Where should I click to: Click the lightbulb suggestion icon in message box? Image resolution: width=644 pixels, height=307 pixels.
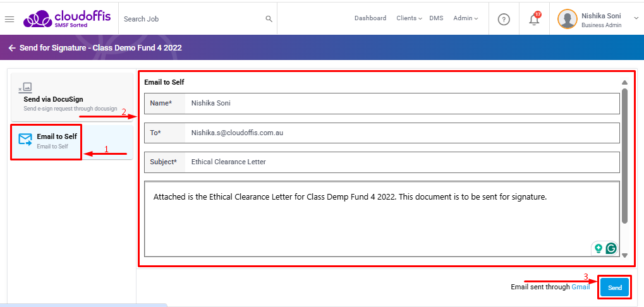coord(598,248)
